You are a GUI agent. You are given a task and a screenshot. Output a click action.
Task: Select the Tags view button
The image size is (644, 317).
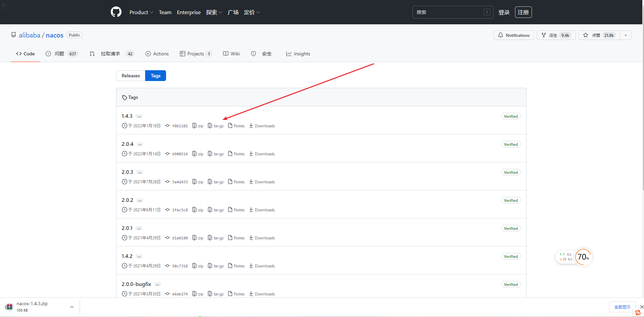point(156,76)
